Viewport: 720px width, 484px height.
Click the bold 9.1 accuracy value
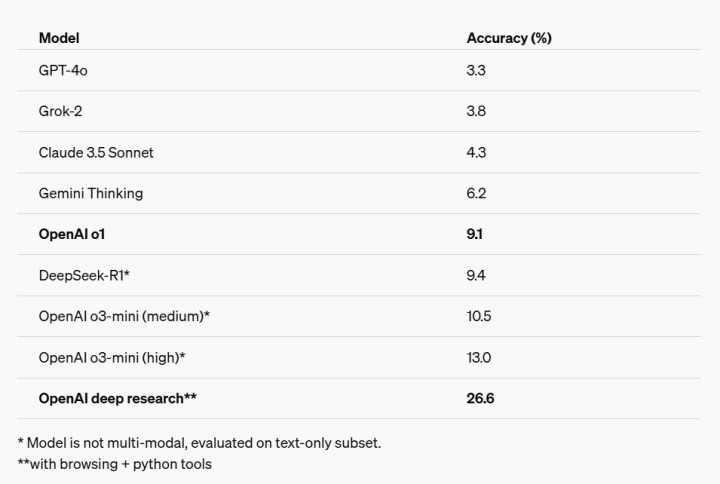tap(475, 234)
